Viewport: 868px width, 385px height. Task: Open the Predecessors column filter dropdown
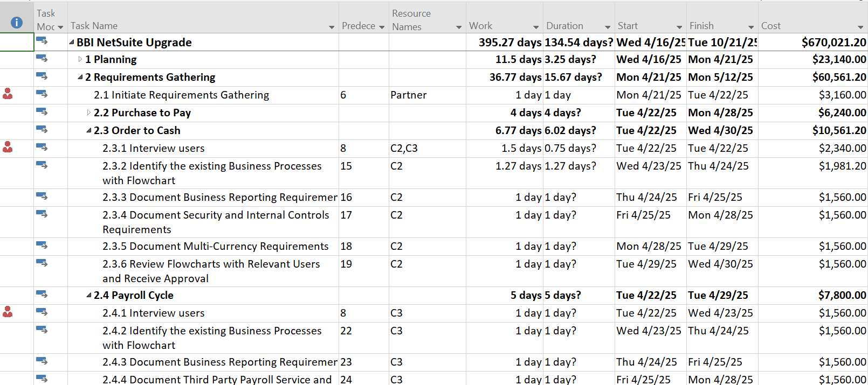(x=382, y=27)
